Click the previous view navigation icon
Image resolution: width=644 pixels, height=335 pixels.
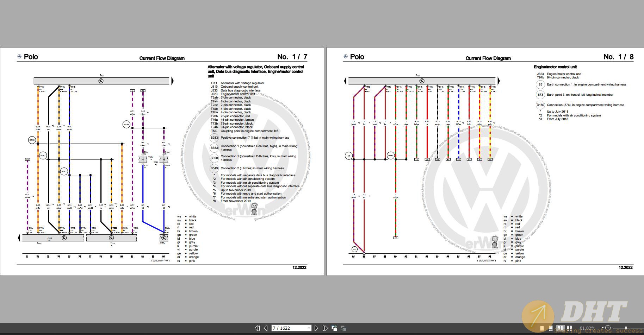334,328
